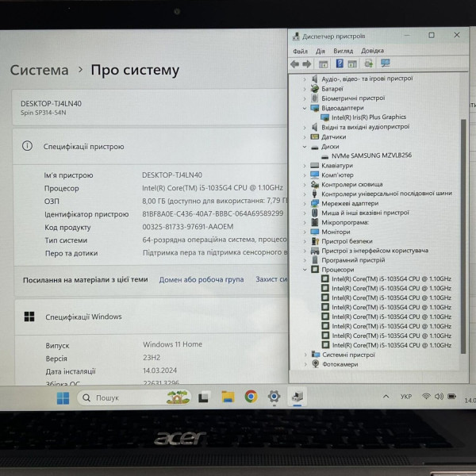Click the Програмний пристрій icon
The height and width of the screenshot is (476, 476).
(315, 260)
